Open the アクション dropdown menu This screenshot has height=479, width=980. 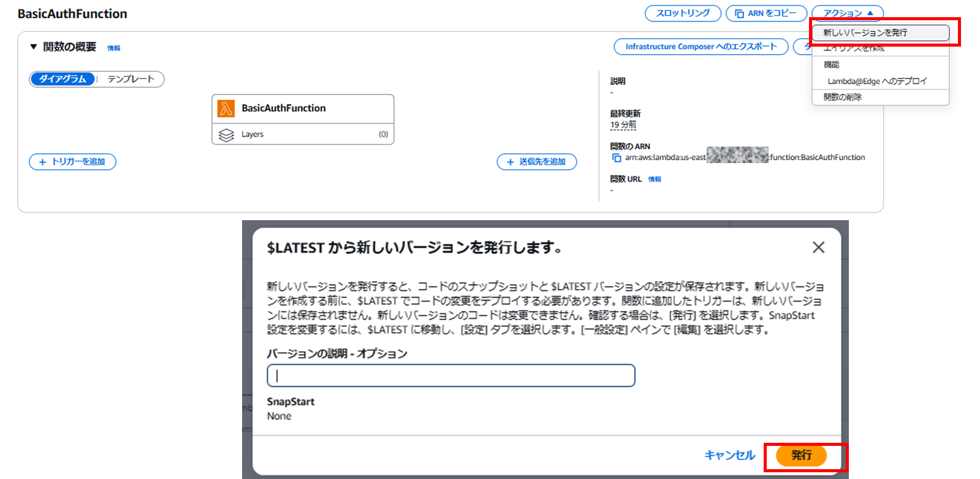848,13
